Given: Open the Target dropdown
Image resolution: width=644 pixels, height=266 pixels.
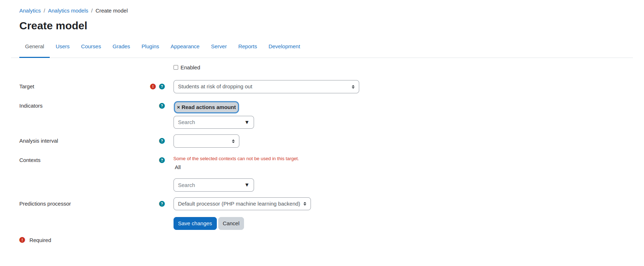Looking at the screenshot, I should coord(266,87).
